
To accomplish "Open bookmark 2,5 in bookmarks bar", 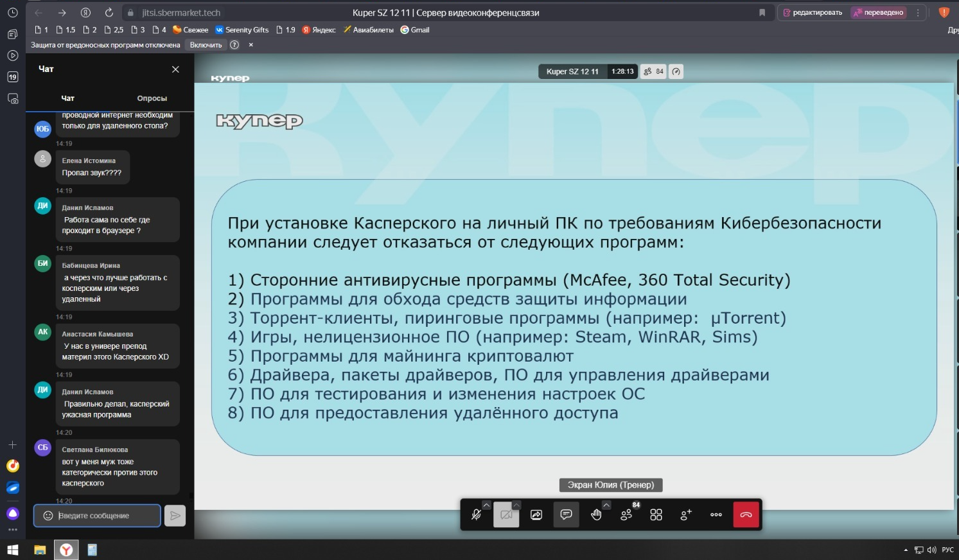I will tap(114, 30).
